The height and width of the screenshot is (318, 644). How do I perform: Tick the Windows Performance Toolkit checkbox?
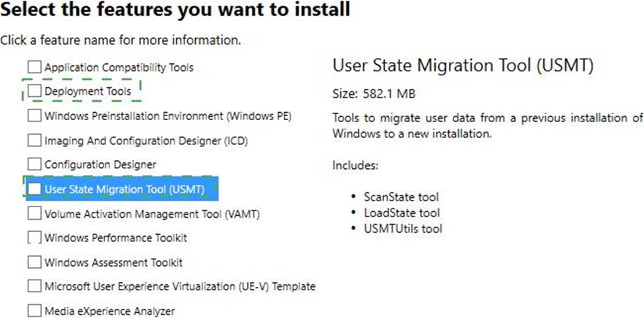pyautogui.click(x=34, y=238)
